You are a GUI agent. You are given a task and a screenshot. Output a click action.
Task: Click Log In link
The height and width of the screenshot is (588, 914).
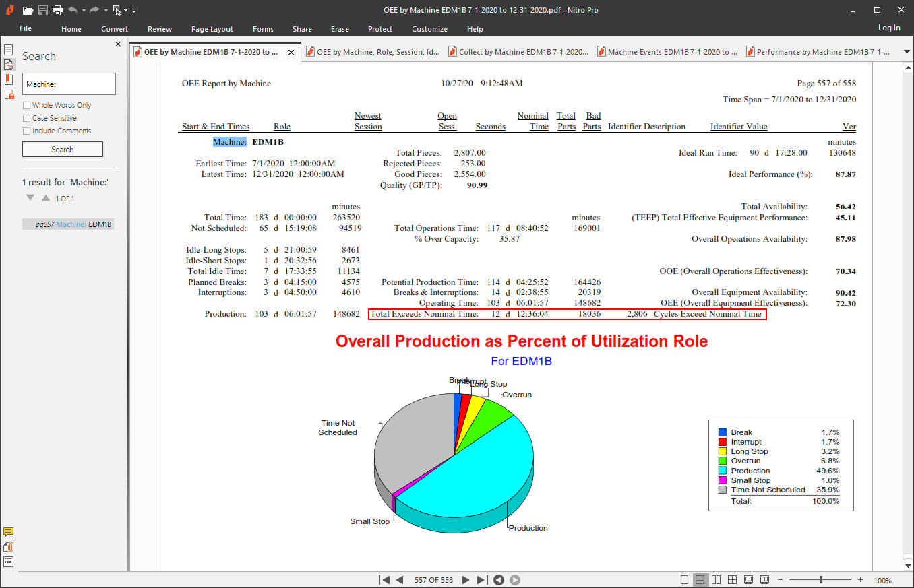(889, 28)
